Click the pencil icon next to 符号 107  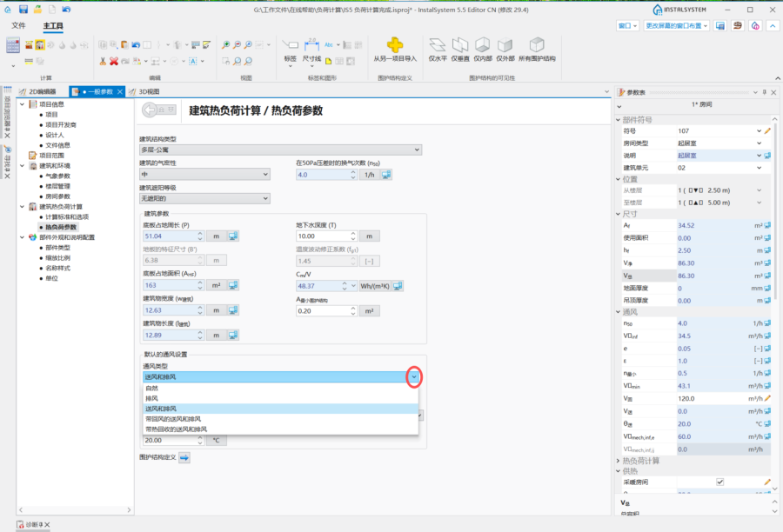tap(766, 131)
